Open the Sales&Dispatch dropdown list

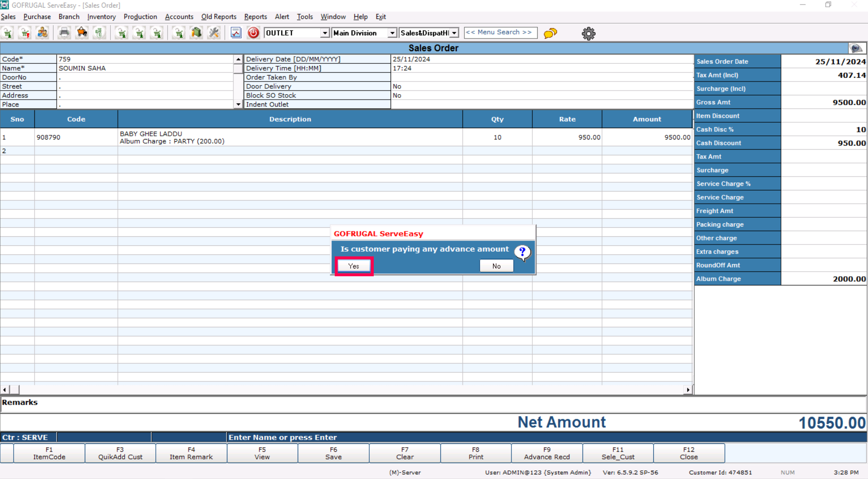point(454,33)
